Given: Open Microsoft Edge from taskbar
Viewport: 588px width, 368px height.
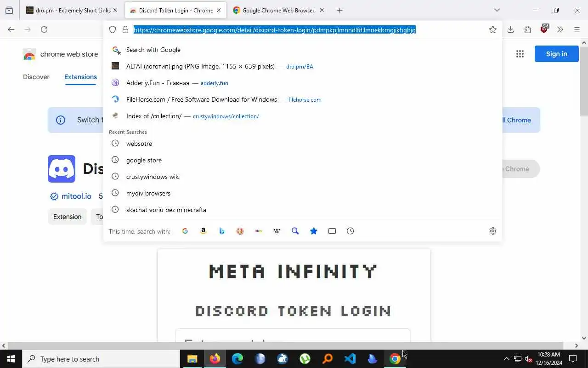Looking at the screenshot, I should pos(237,359).
